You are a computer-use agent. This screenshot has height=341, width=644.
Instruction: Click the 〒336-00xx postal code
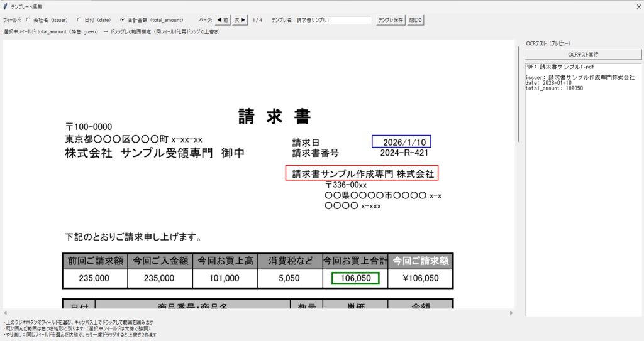(345, 185)
